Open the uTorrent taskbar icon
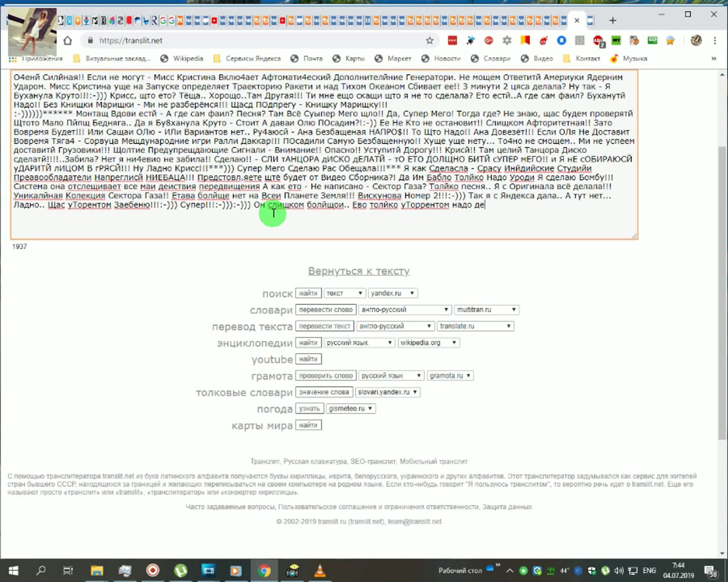The image size is (728, 582). (181, 571)
